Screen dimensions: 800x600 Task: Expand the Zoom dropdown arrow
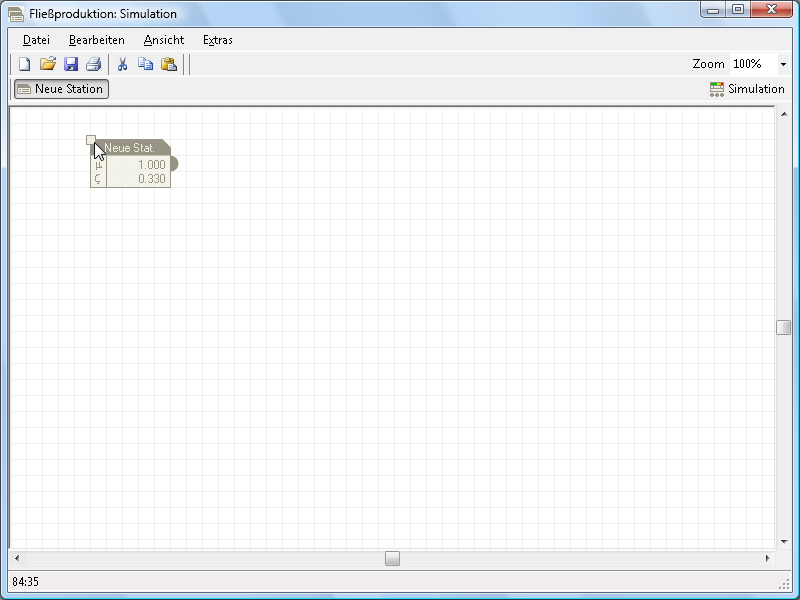point(782,64)
